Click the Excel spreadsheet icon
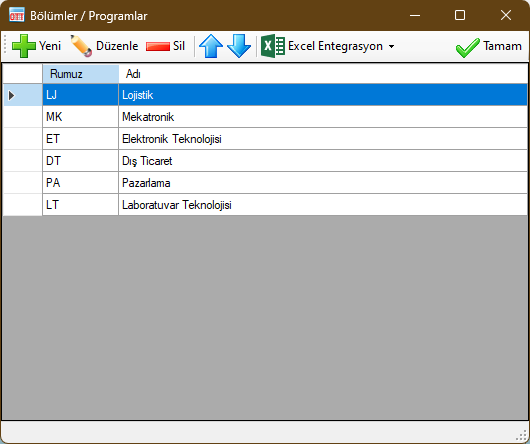The height and width of the screenshot is (444, 530). (x=273, y=46)
